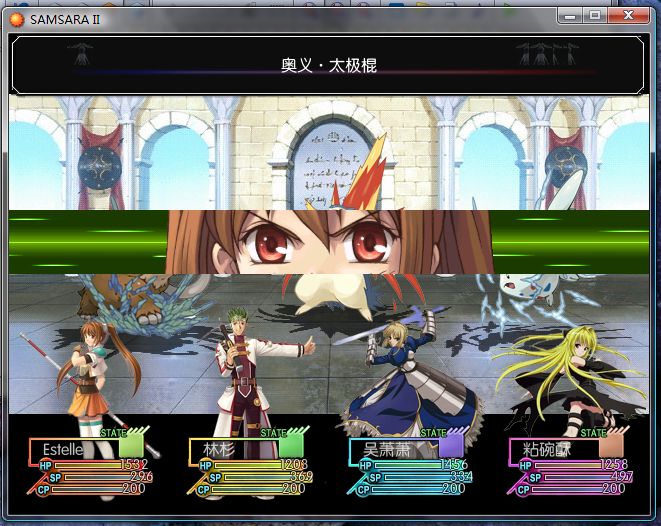The image size is (661, 526).
Task: Click 吴萧萧's purple STATE box
Action: [x=451, y=447]
